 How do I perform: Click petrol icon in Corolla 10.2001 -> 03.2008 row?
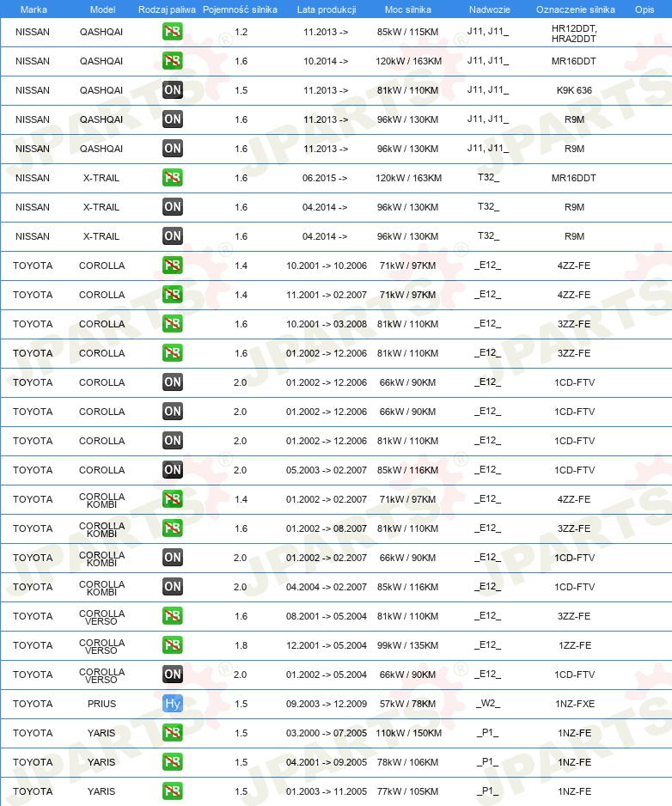pos(172,324)
